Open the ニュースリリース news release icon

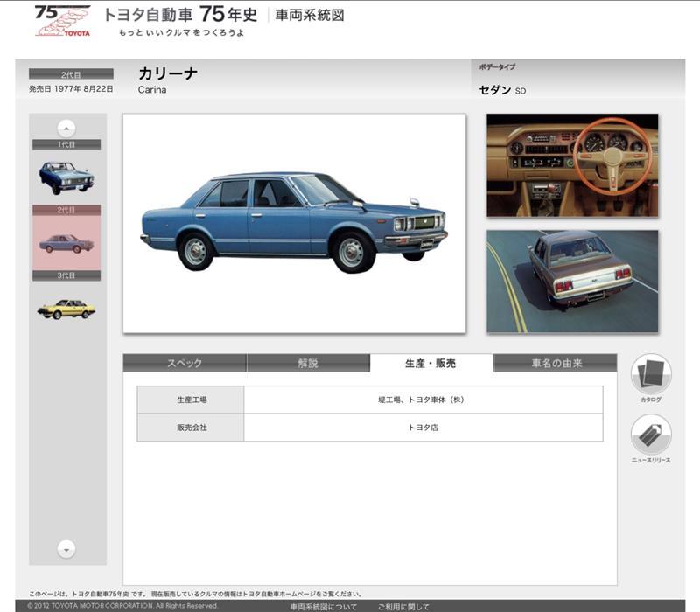tap(651, 435)
